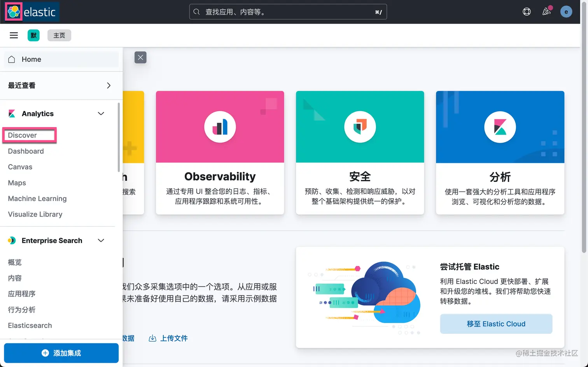
Task: Open the help menu icon
Action: coord(527,12)
